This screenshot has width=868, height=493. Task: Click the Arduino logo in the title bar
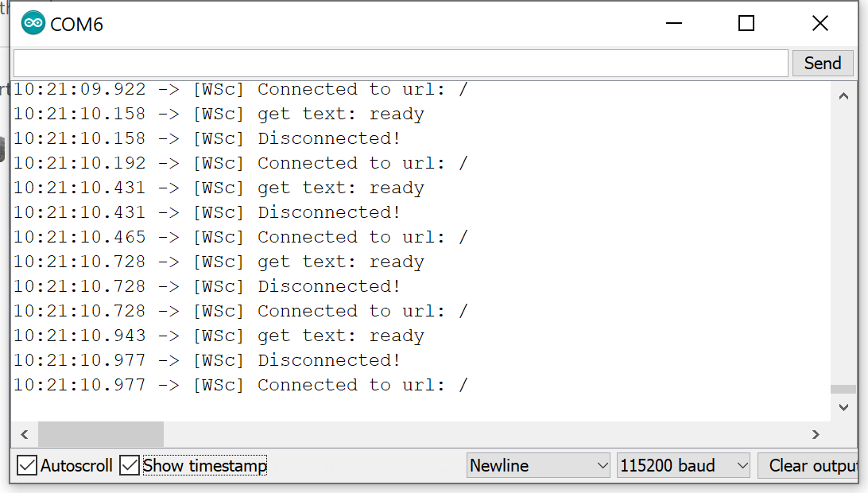(33, 22)
